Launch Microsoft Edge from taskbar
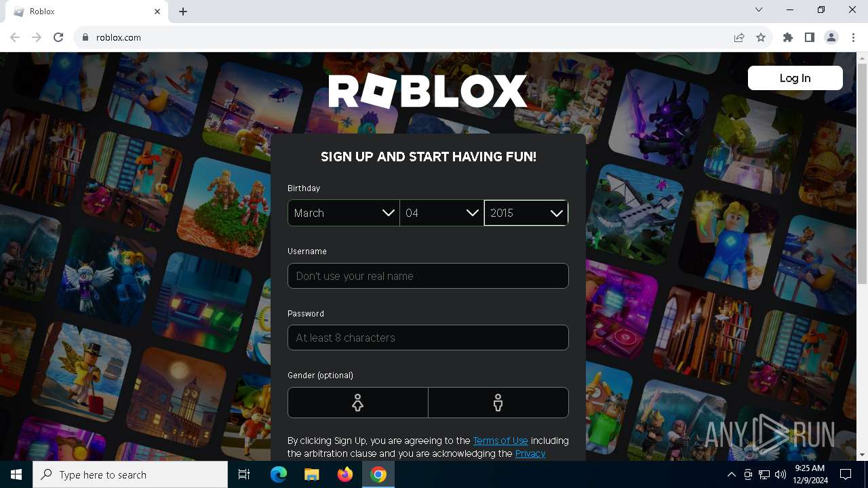The height and width of the screenshot is (488, 868). [279, 474]
